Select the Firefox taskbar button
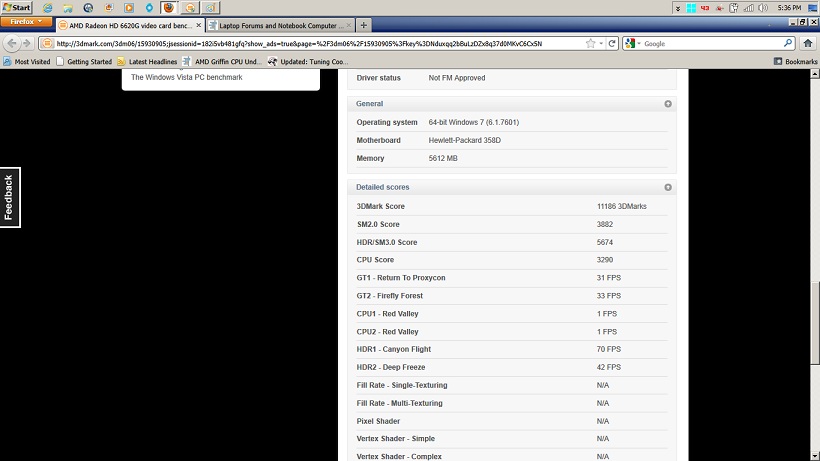Image resolution: width=820 pixels, height=461 pixels. (x=168, y=8)
